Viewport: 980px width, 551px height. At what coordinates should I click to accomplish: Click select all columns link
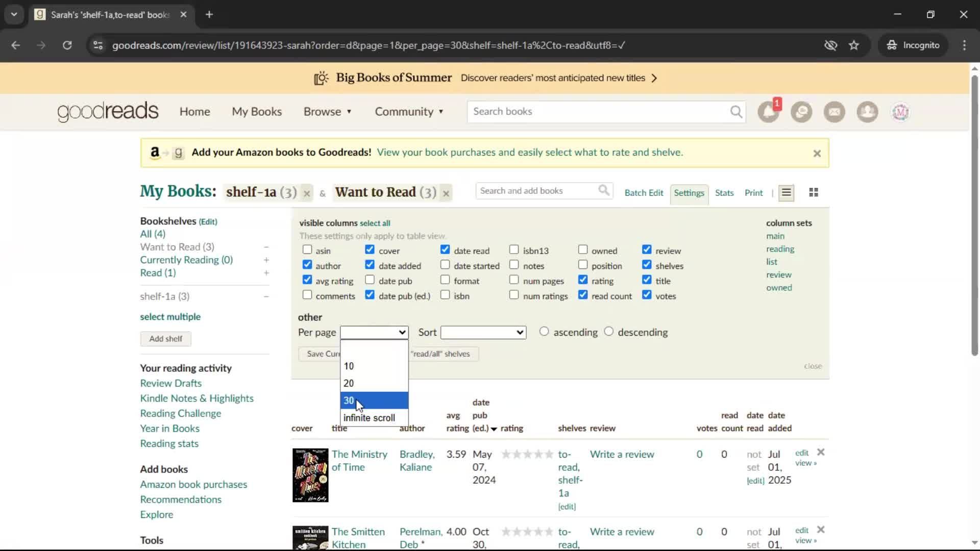point(375,223)
